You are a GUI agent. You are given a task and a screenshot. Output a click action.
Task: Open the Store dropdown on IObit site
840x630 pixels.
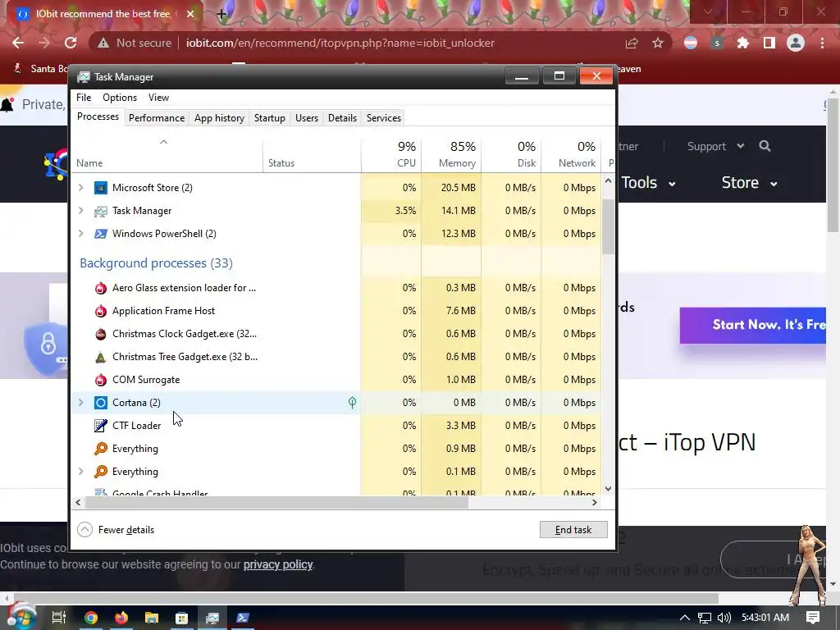(749, 183)
